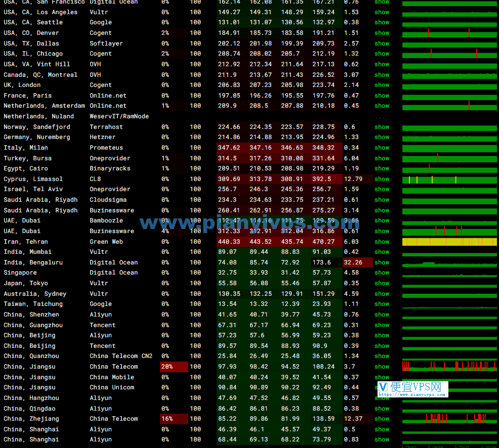Click show for Canada, QC, Montreal
This screenshot has width=499, height=448.
click(x=382, y=75)
